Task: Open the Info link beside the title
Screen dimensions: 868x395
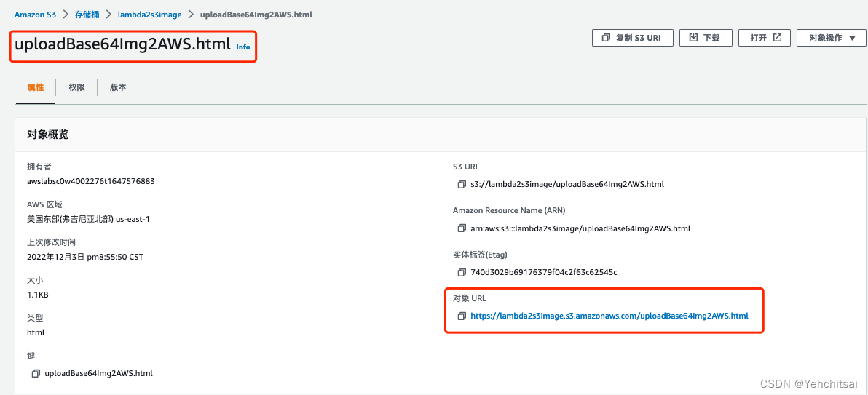Action: (243, 47)
